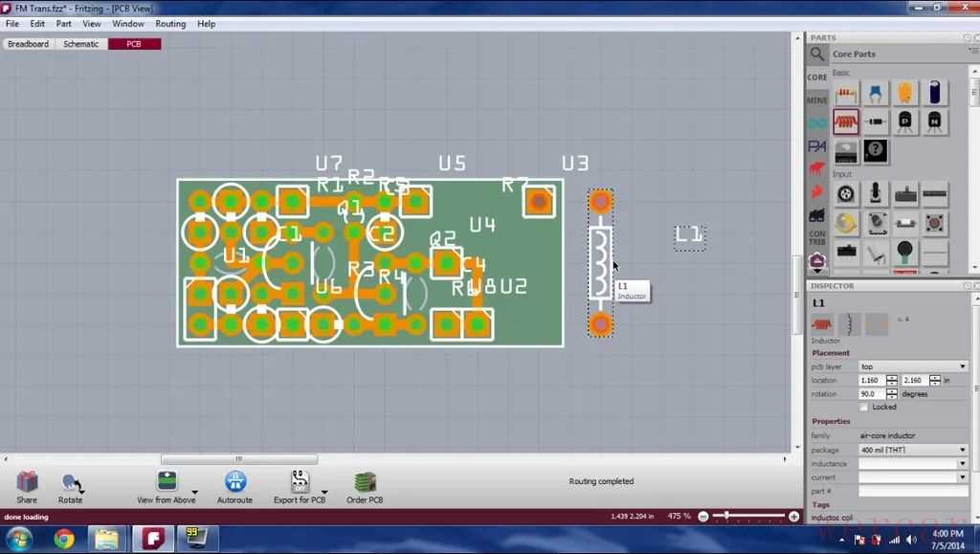Open the package 400 mil dropdown
This screenshot has width=980, height=554.
tap(913, 450)
